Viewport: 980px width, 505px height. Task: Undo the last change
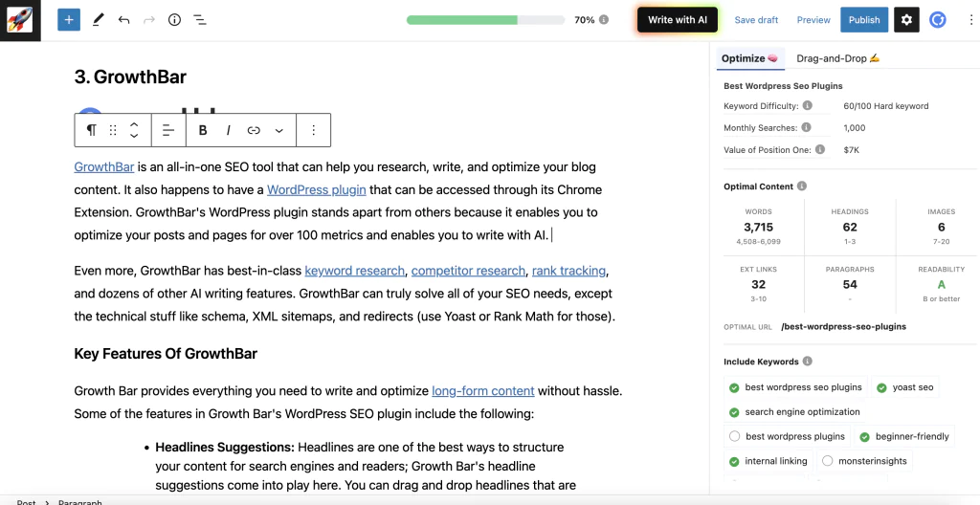tap(123, 20)
